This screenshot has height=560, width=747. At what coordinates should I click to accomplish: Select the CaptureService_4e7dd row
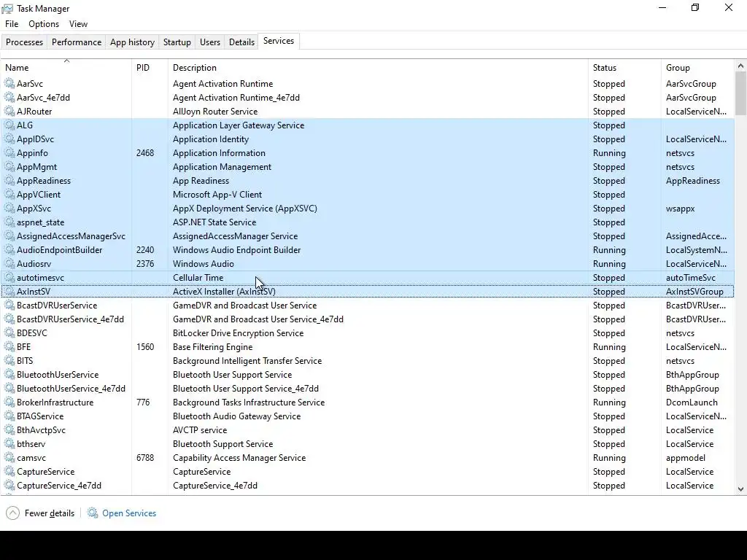tap(368, 485)
